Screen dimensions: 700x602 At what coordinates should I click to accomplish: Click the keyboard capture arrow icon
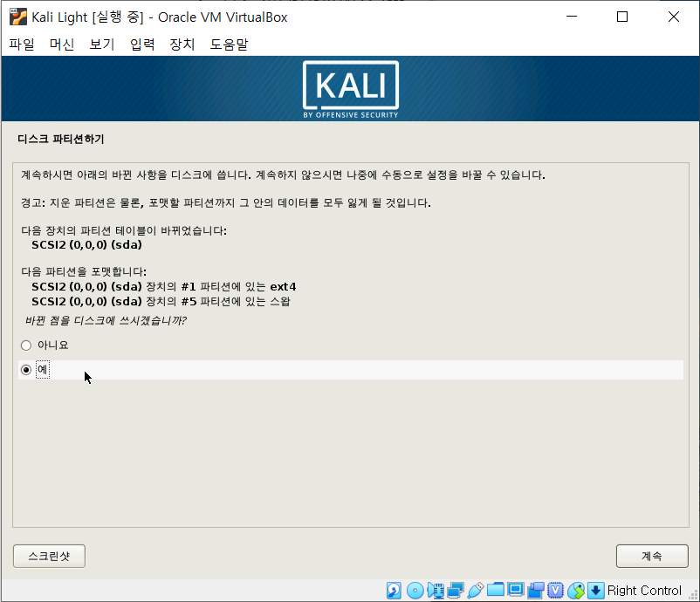tap(595, 591)
